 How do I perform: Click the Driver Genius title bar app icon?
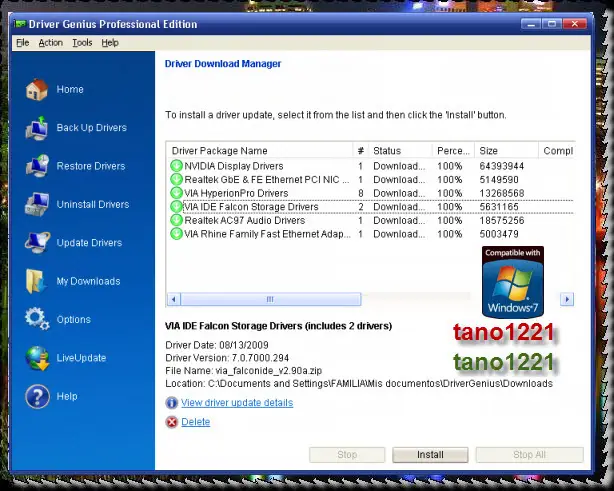coord(20,24)
